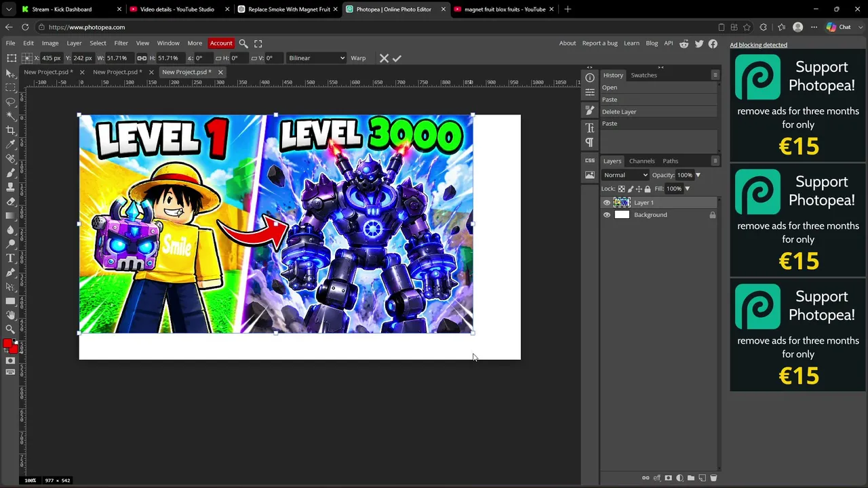The image size is (868, 488).
Task: Switch to the Channels tab
Action: [x=642, y=161]
